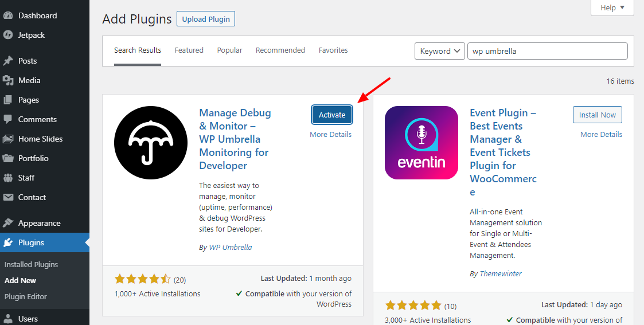
Task: Click the '16 items' count text
Action: point(620,81)
